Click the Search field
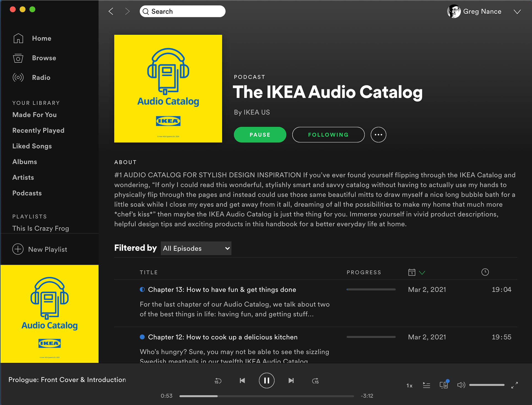 click(x=182, y=11)
